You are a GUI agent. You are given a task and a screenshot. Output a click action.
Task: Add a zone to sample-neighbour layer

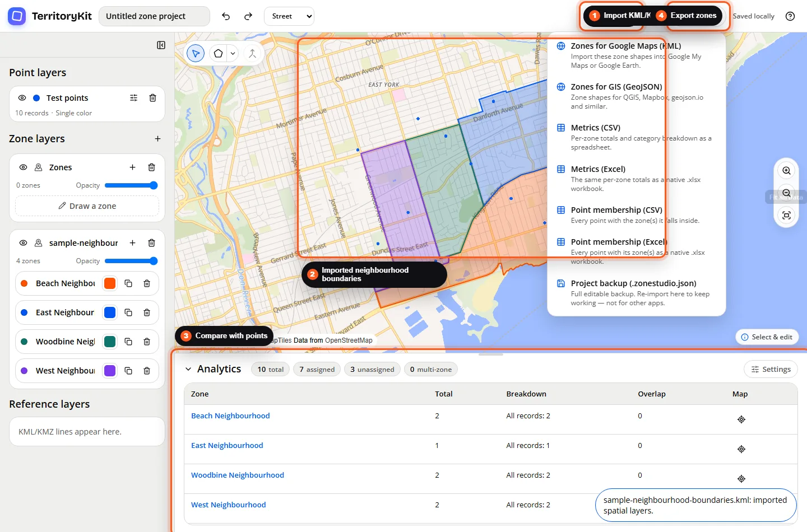tap(132, 243)
